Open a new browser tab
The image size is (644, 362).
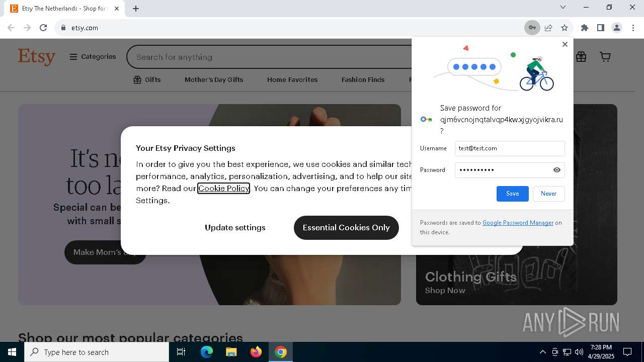[136, 9]
